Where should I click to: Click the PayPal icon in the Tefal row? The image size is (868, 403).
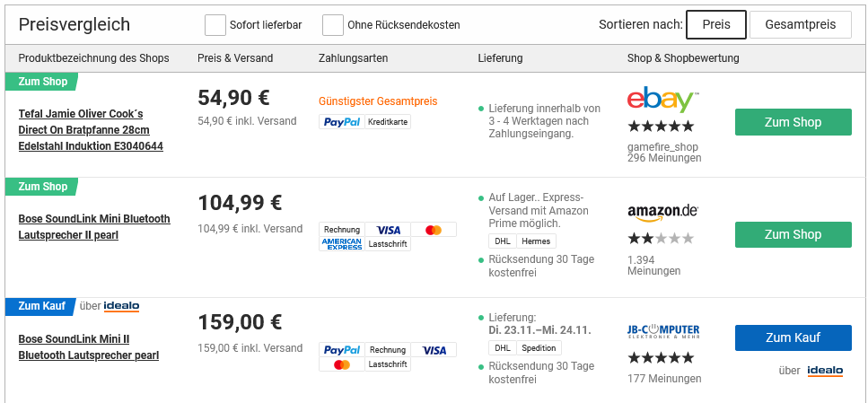(x=341, y=121)
